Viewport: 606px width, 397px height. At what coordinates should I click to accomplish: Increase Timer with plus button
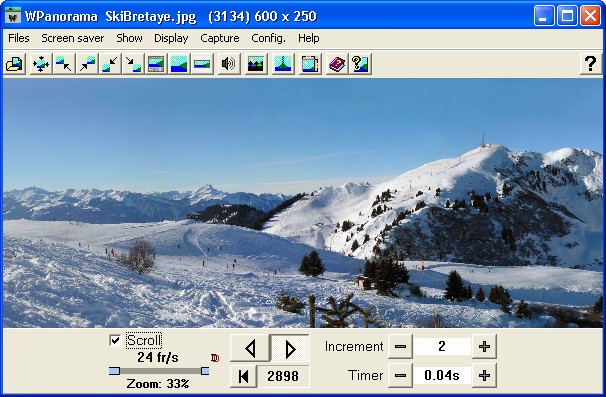[x=484, y=375]
